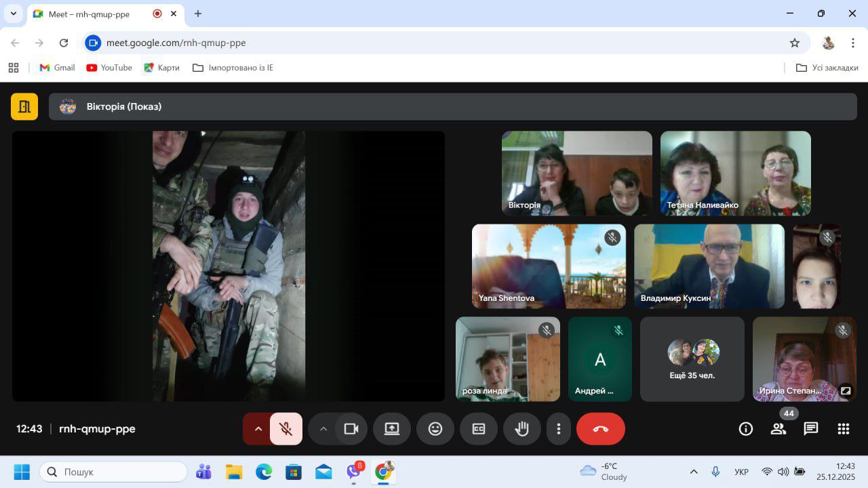Image resolution: width=868 pixels, height=488 pixels.
Task: Raise hand in the meeting
Action: point(521,429)
